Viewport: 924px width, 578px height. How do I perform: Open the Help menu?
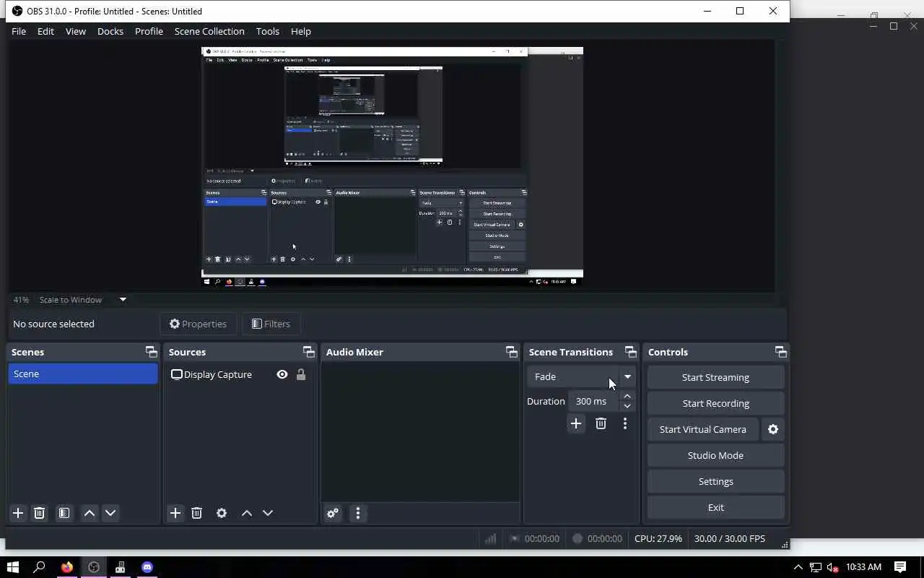point(301,31)
